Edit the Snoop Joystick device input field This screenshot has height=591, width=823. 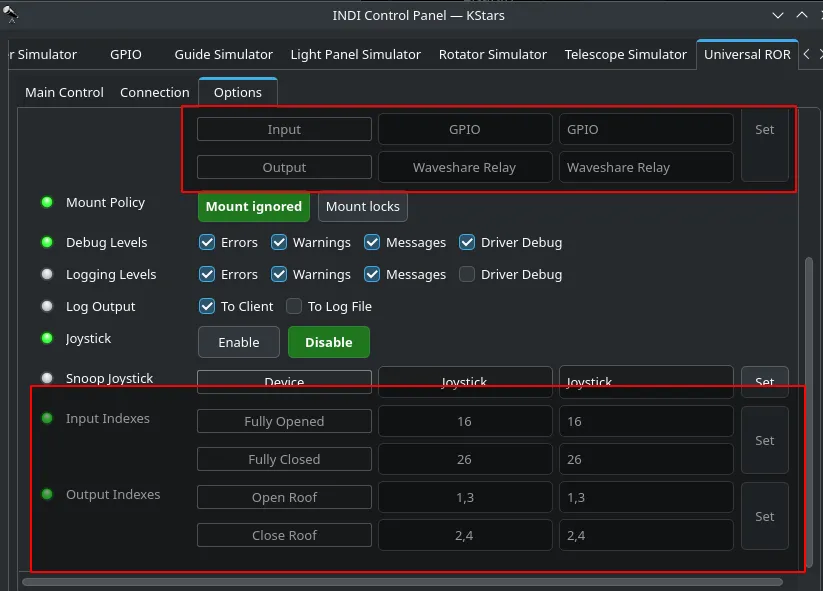pyautogui.click(x=646, y=382)
